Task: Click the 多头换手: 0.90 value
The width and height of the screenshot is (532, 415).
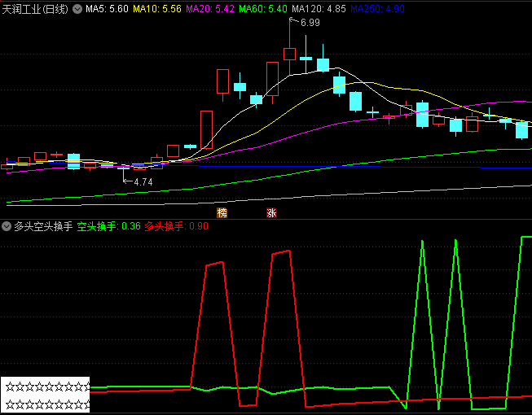Action: tap(177, 226)
